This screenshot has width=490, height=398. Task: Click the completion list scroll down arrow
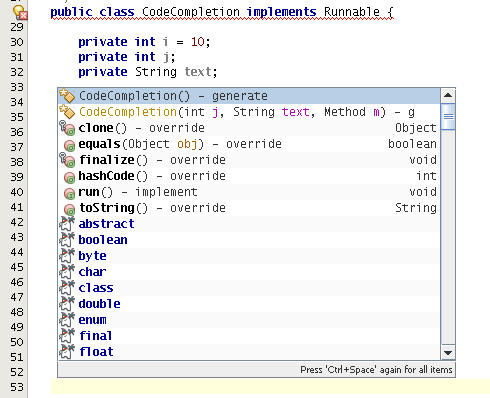pos(448,352)
